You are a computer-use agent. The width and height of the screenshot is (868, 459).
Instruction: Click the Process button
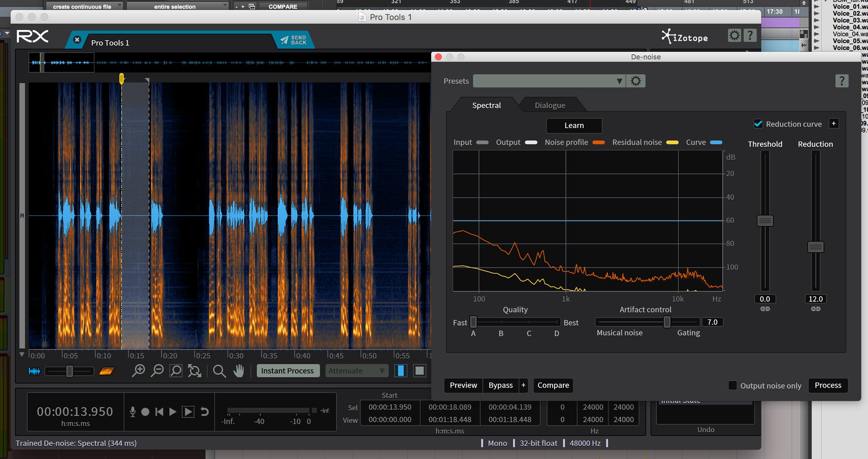pyautogui.click(x=828, y=385)
